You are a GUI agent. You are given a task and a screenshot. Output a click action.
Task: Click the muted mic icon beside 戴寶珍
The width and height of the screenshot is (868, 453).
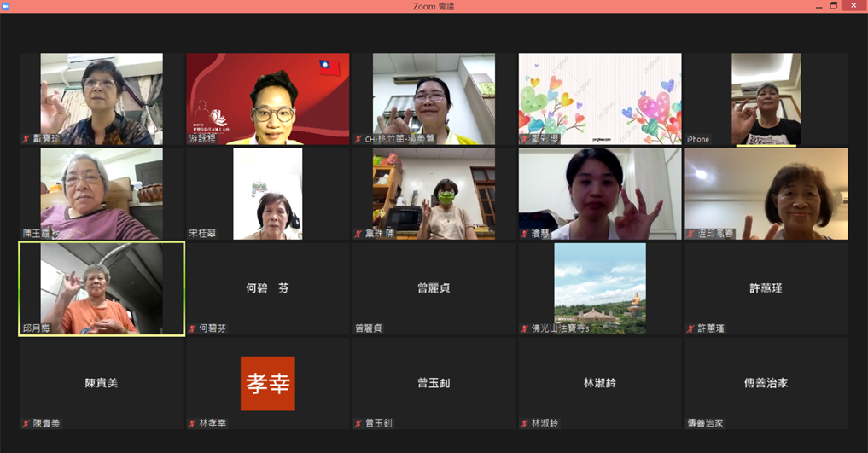(x=26, y=139)
